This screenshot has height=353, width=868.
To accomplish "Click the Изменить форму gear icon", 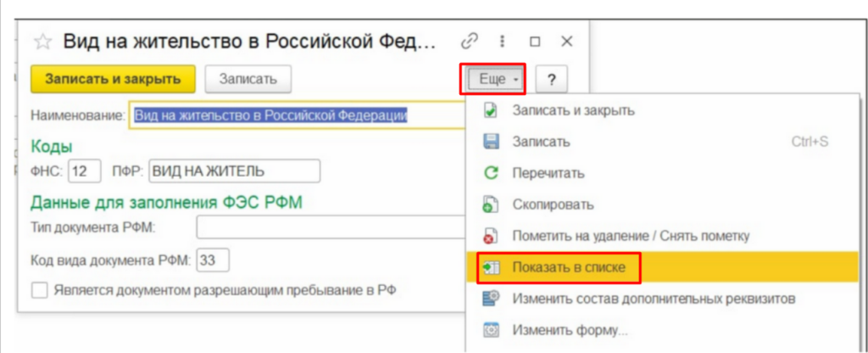I will pyautogui.click(x=491, y=329).
